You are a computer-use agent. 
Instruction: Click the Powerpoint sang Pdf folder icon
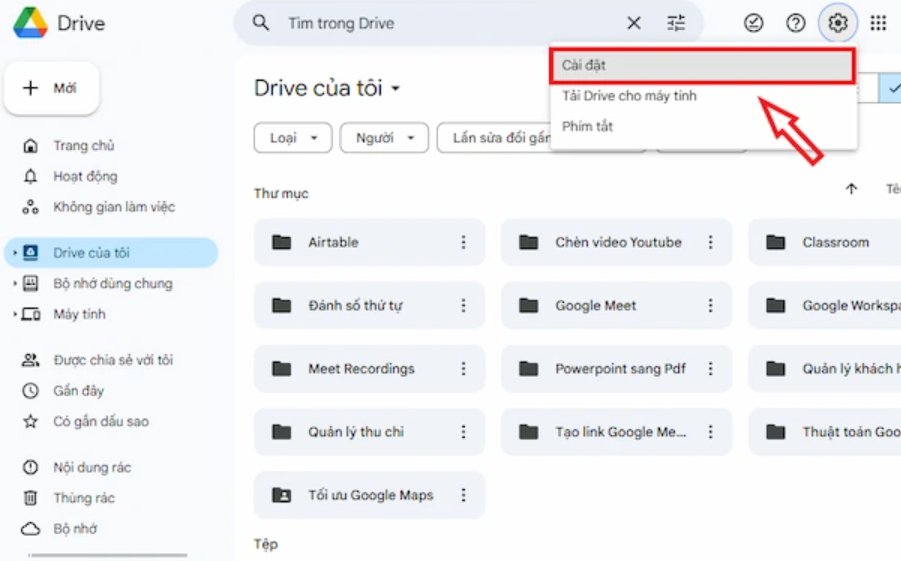tap(529, 368)
